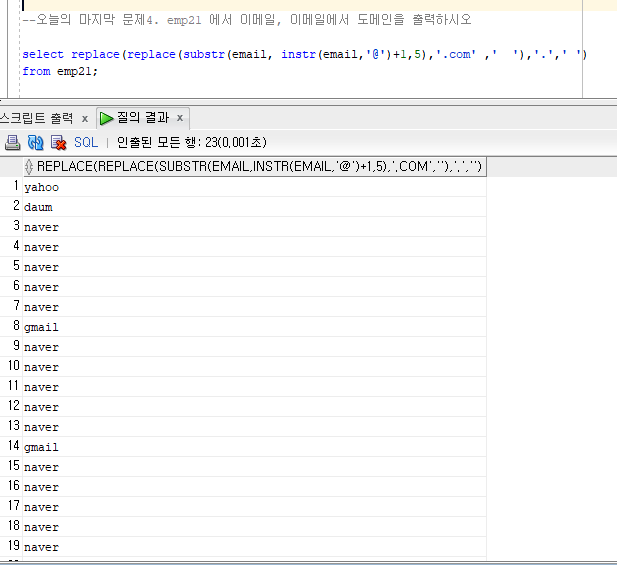617x565 pixels.
Task: Select the naver cell in row 6
Action: 255,287
